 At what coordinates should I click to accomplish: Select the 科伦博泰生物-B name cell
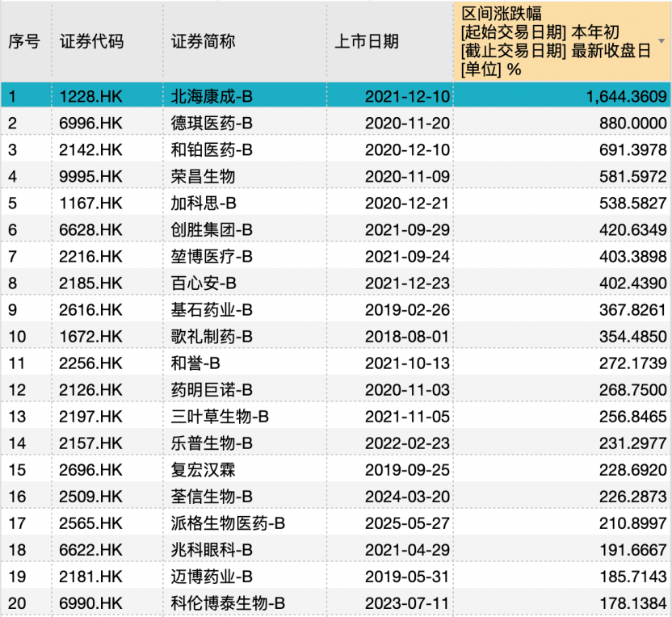pos(228,602)
